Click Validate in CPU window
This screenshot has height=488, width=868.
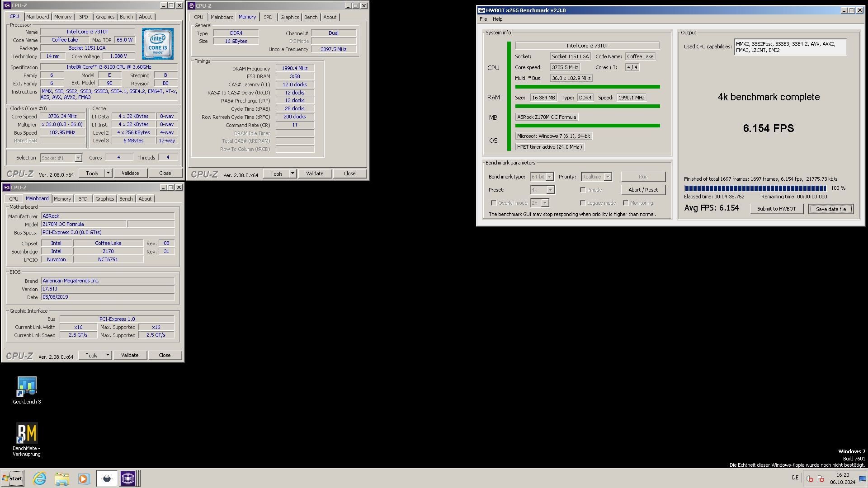point(130,173)
